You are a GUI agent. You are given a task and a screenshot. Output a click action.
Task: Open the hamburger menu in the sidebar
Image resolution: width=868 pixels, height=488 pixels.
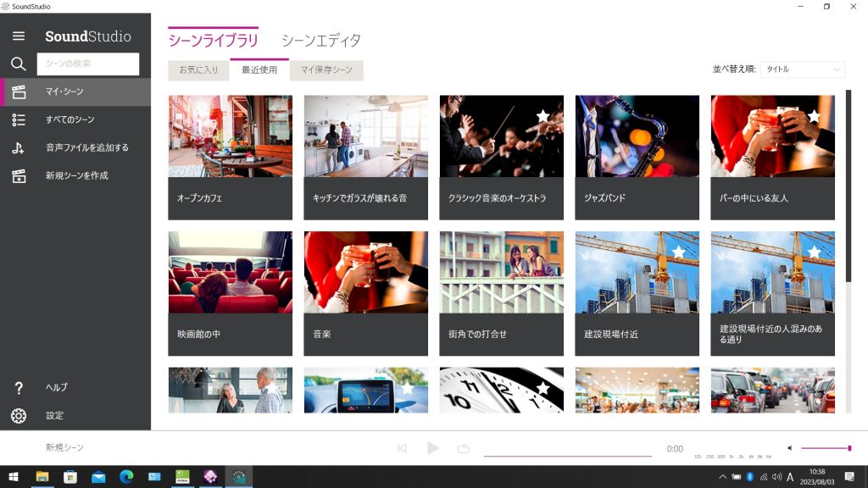[19, 36]
